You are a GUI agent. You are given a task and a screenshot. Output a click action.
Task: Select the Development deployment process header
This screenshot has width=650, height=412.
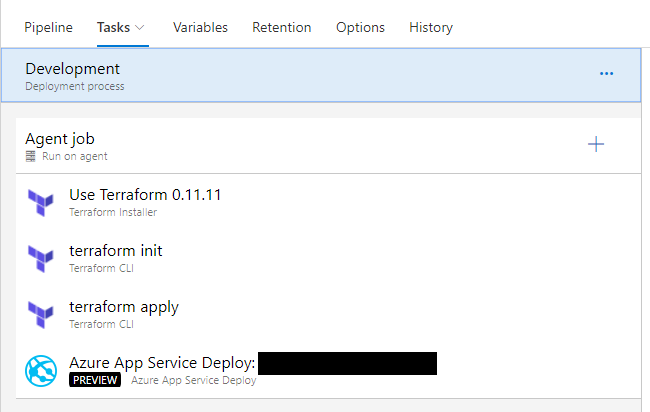point(321,75)
